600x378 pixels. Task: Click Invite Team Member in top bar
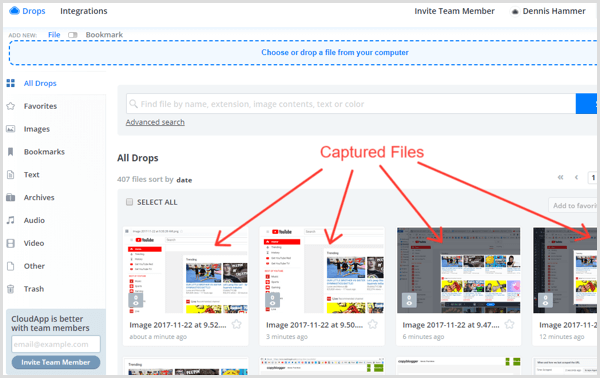coord(455,11)
